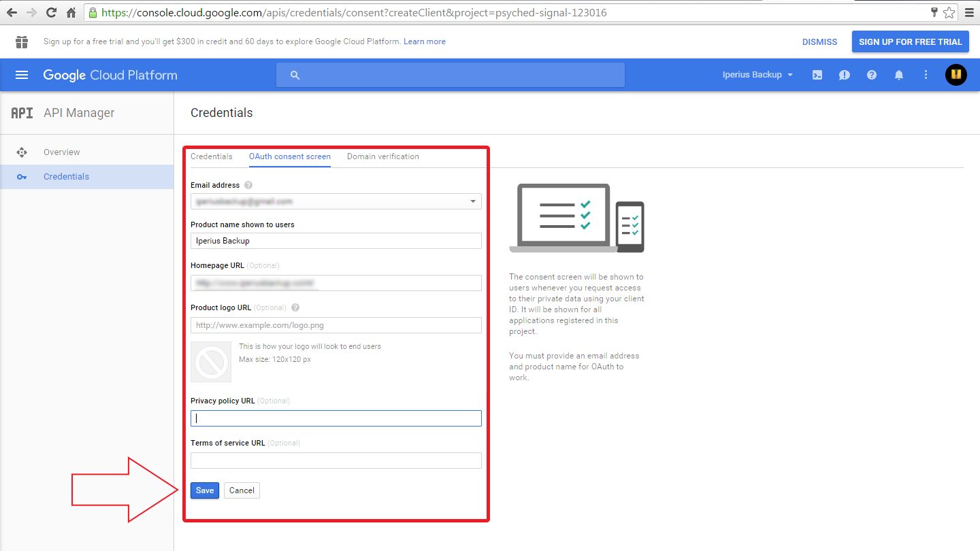
Task: Click the account avatar icon
Action: click(956, 75)
